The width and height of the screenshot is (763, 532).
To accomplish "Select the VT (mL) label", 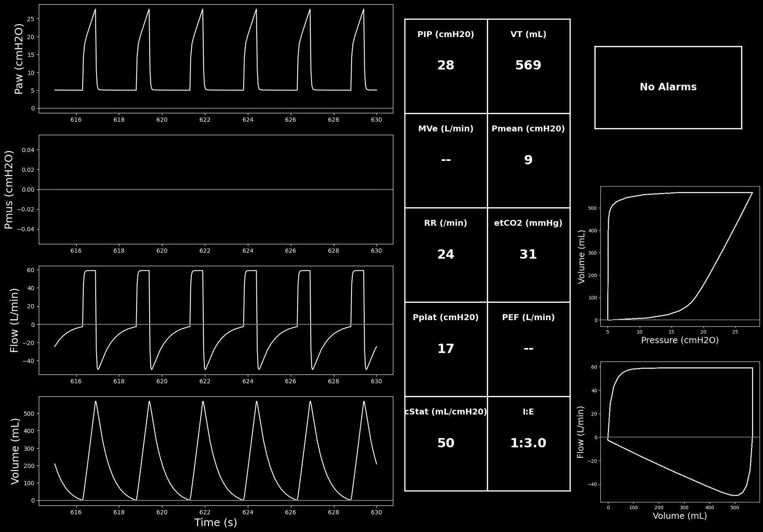I will [528, 35].
